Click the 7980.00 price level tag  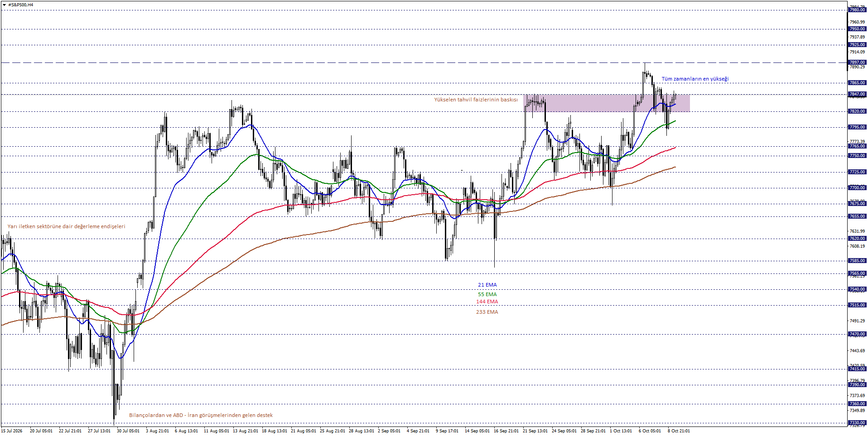coord(857,10)
